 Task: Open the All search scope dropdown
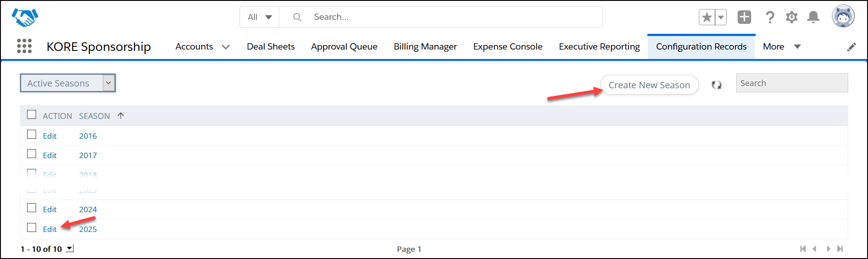(x=259, y=17)
